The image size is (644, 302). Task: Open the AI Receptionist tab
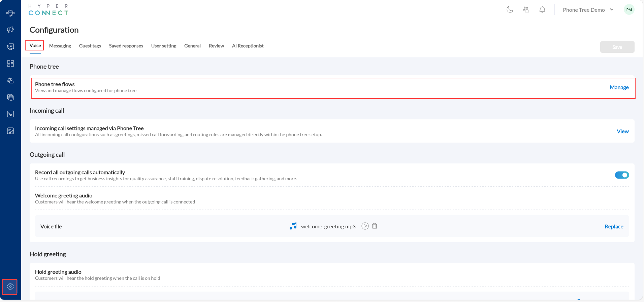[x=248, y=46]
